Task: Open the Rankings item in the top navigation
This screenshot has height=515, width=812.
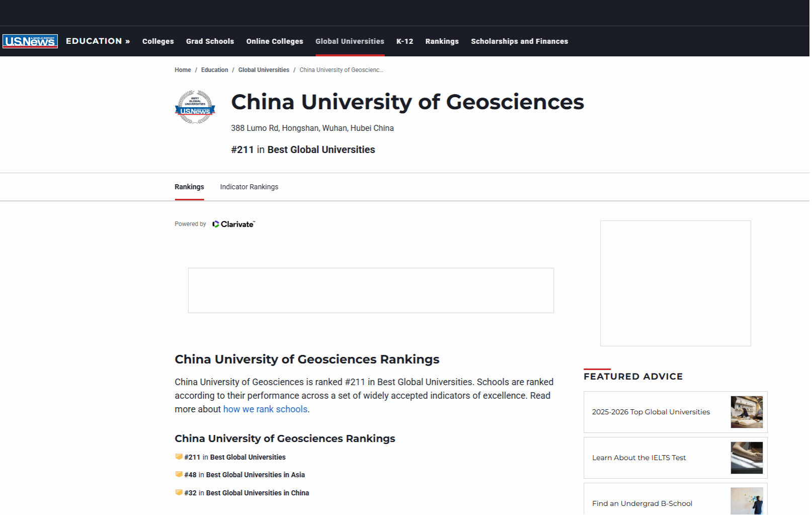Action: point(442,41)
